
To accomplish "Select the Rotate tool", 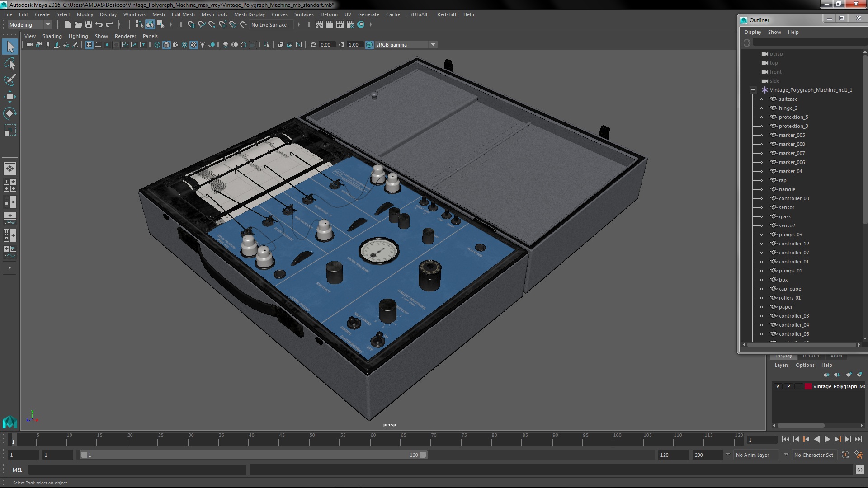I will 9,113.
